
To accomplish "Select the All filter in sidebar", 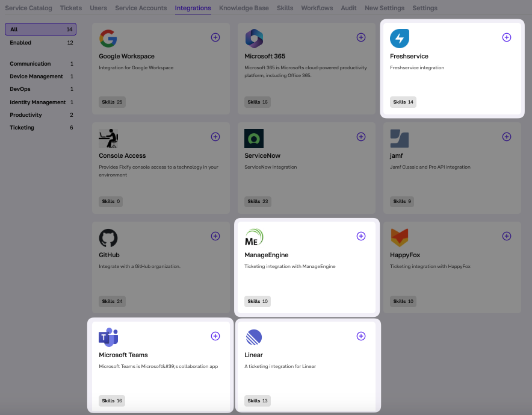I will 40,29.
